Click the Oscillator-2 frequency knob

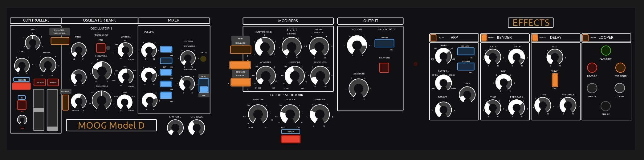tap(102, 71)
